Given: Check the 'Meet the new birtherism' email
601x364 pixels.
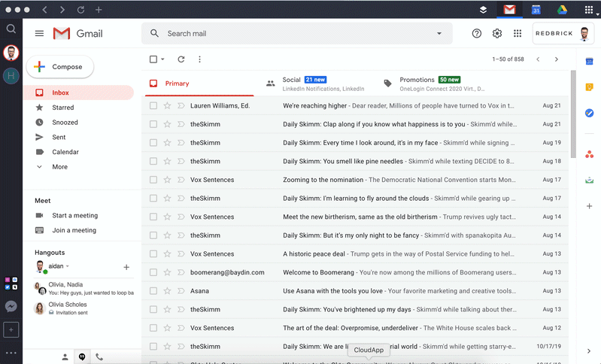Looking at the screenshot, I should click(153, 217).
